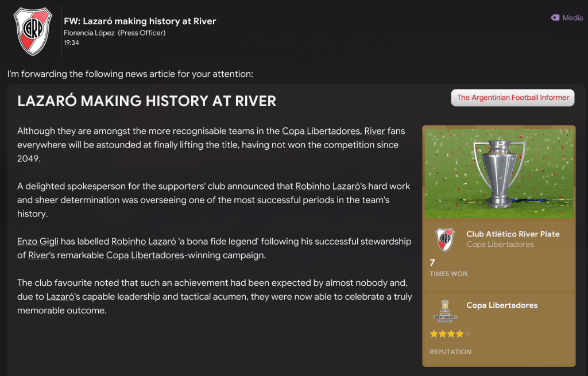Open Club Atlético River Plate in card
Image resolution: width=588 pixels, height=376 pixels.
pos(513,234)
